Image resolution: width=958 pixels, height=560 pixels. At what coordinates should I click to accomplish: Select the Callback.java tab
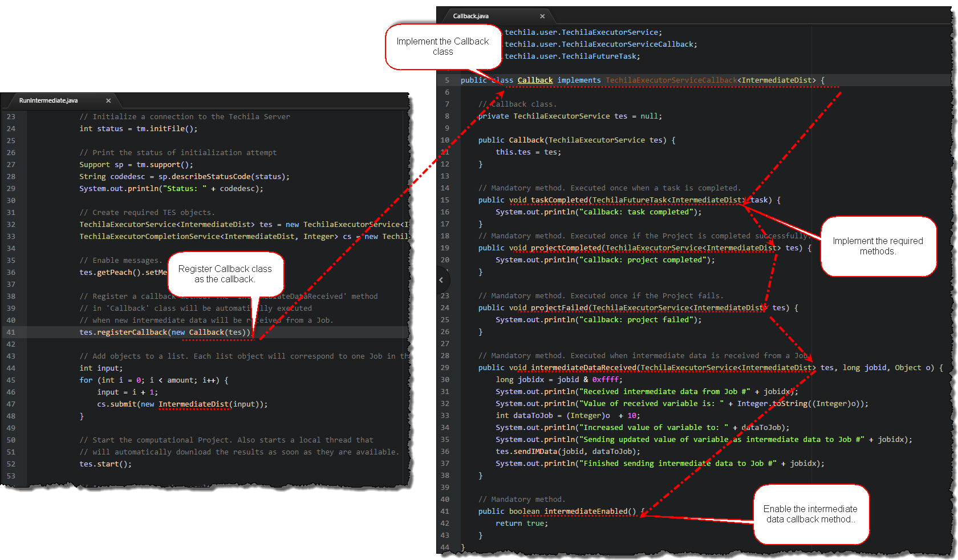coord(470,17)
